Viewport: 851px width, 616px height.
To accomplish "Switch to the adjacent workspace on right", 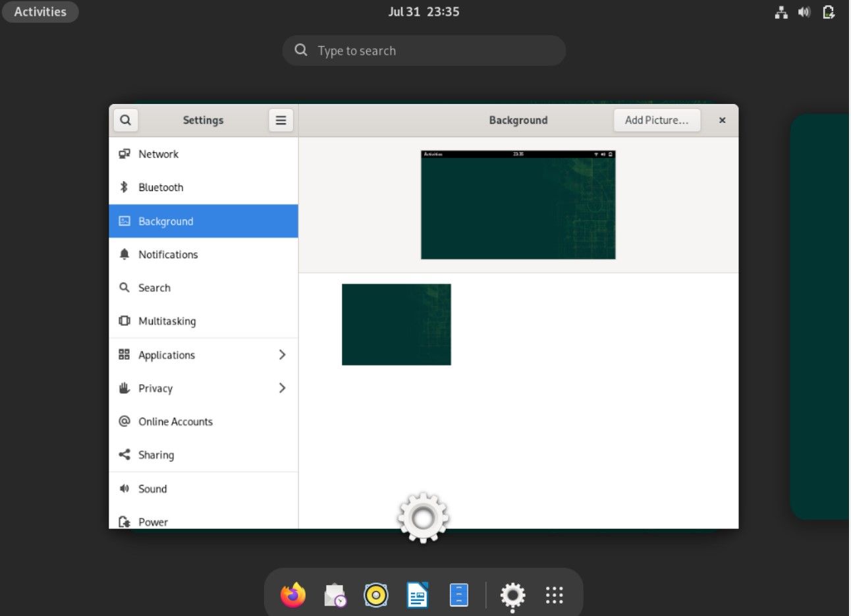I will pos(820,317).
